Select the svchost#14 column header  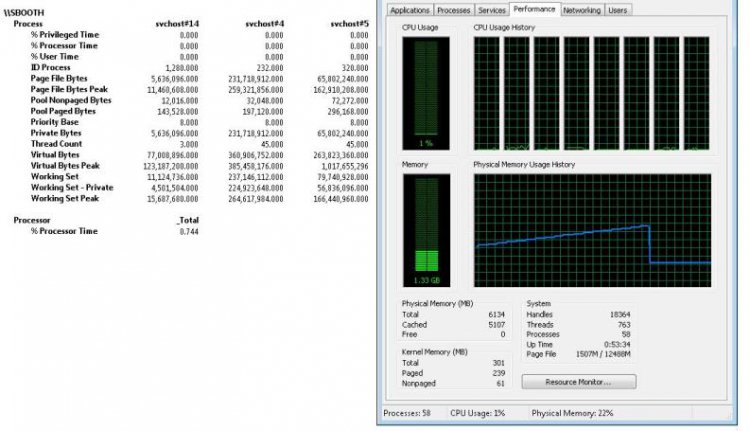tap(177, 23)
